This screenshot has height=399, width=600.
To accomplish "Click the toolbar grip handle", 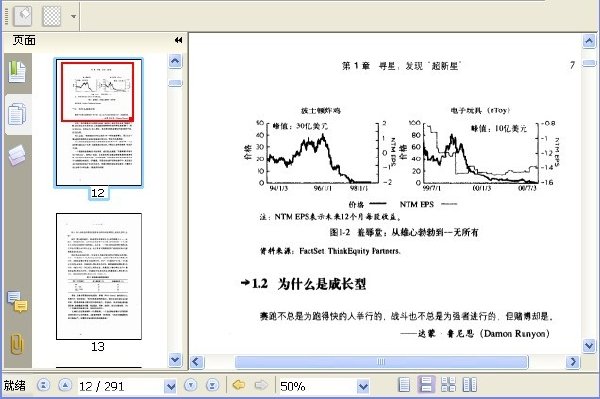I will 7,16.
